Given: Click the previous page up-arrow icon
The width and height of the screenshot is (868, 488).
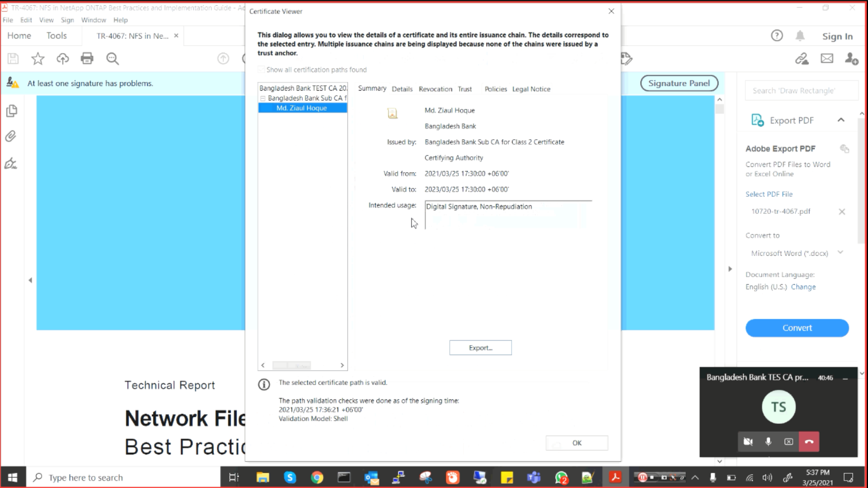Looking at the screenshot, I should pos(223,58).
